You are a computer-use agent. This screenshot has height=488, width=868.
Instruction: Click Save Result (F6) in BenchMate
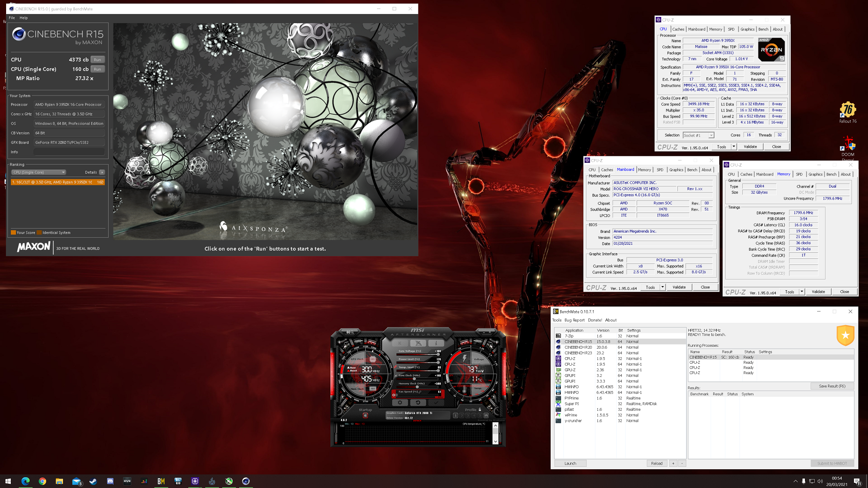click(x=832, y=386)
